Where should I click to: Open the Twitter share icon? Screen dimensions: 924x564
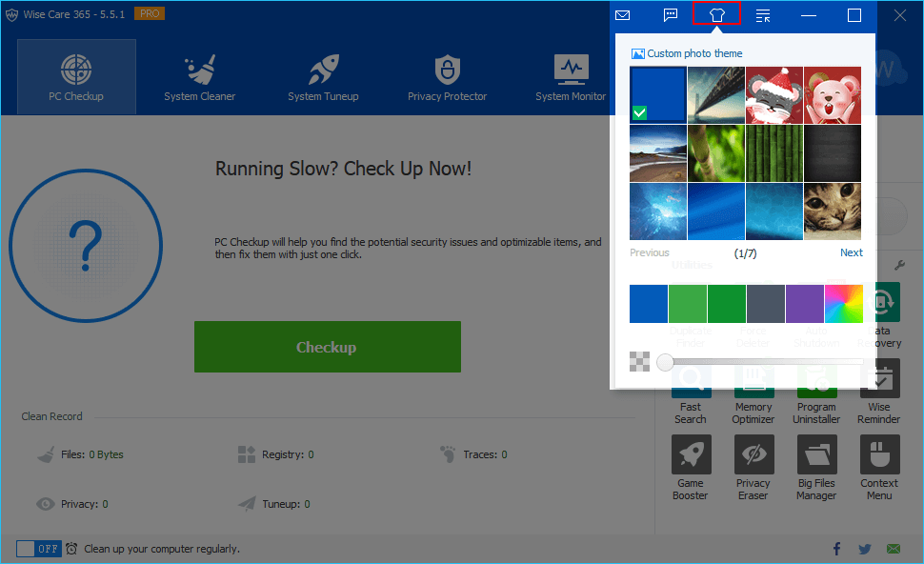pos(865,550)
